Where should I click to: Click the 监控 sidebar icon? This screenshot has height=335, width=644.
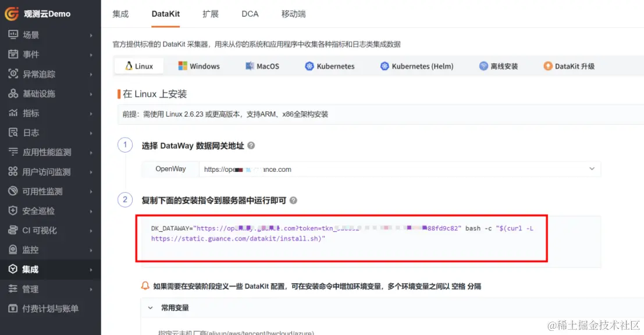(x=13, y=250)
